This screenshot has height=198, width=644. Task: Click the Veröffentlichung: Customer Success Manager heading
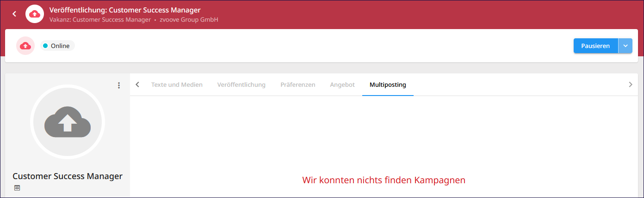pyautogui.click(x=125, y=10)
